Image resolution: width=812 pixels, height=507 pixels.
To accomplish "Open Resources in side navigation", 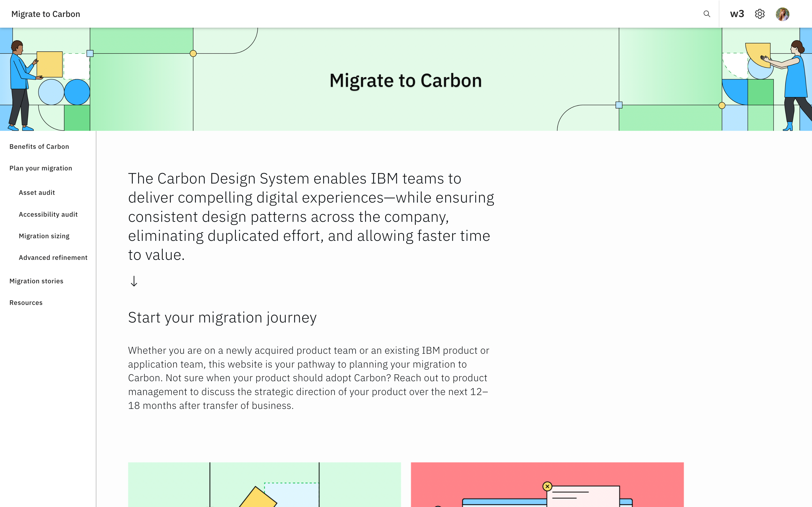I will (x=26, y=303).
